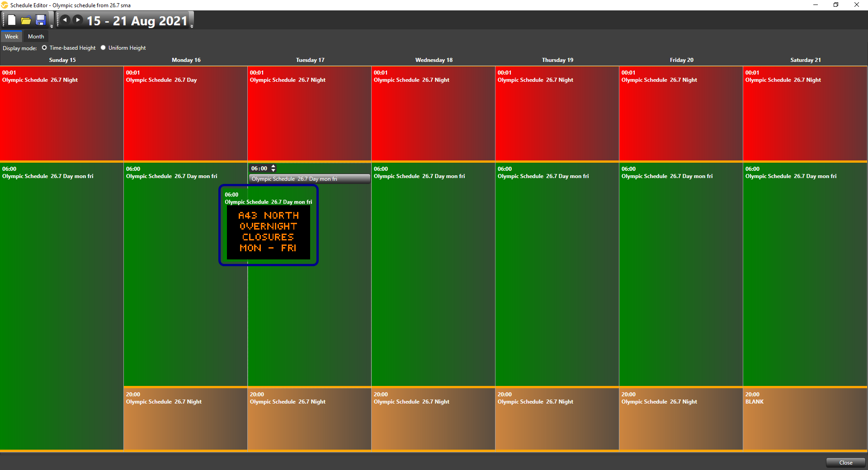
Task: Click the 06:00 time input field
Action: (x=259, y=169)
